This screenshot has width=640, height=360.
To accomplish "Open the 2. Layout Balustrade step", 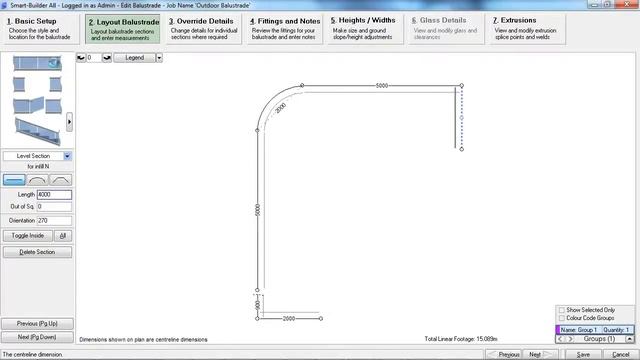I will click(123, 29).
